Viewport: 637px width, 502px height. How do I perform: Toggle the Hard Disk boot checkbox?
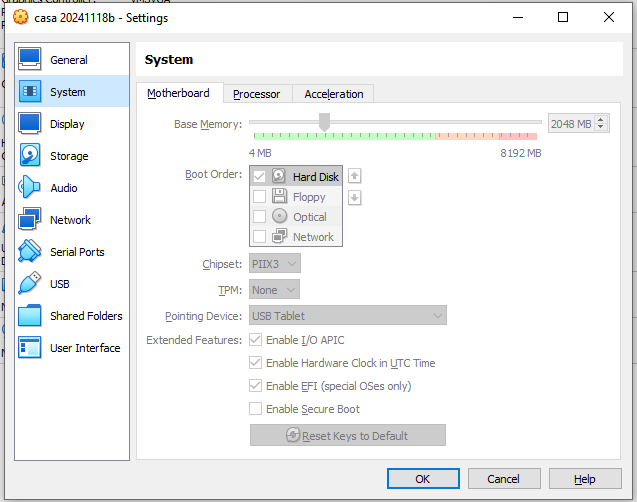pyautogui.click(x=259, y=176)
